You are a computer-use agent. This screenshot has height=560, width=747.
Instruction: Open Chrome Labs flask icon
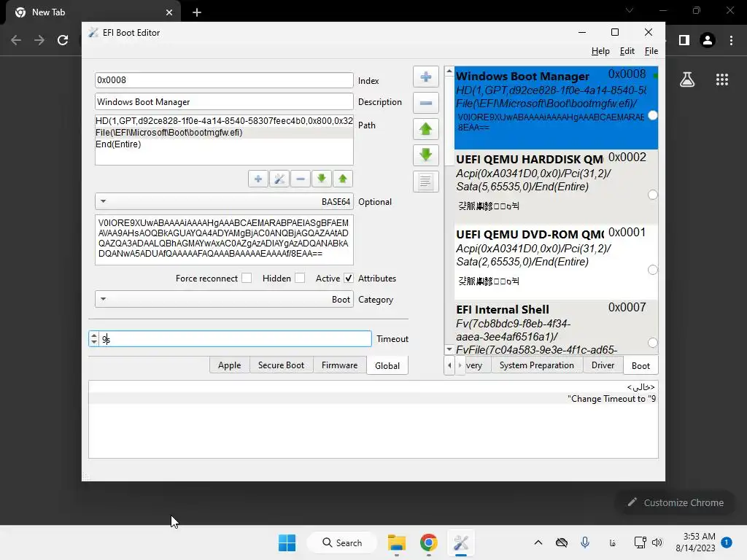click(x=687, y=79)
